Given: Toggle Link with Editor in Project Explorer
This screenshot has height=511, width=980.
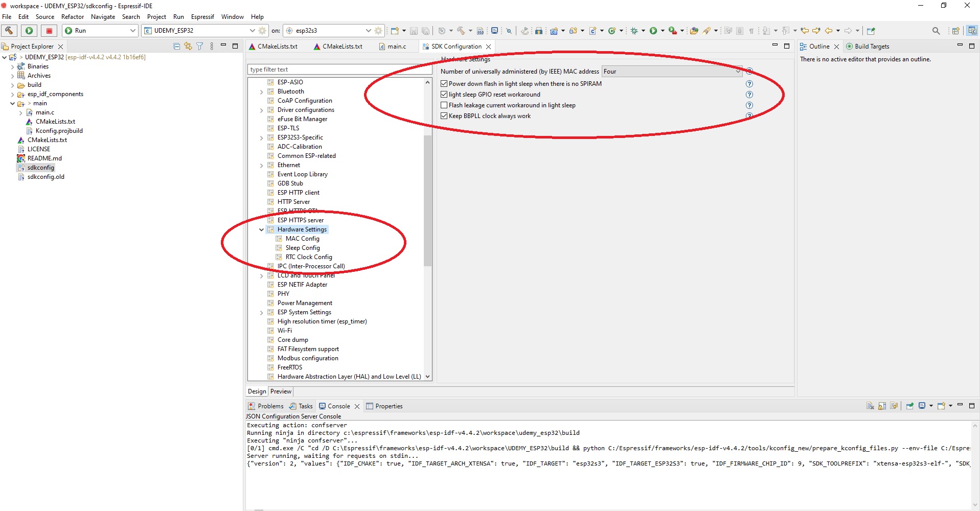Looking at the screenshot, I should click(x=188, y=47).
